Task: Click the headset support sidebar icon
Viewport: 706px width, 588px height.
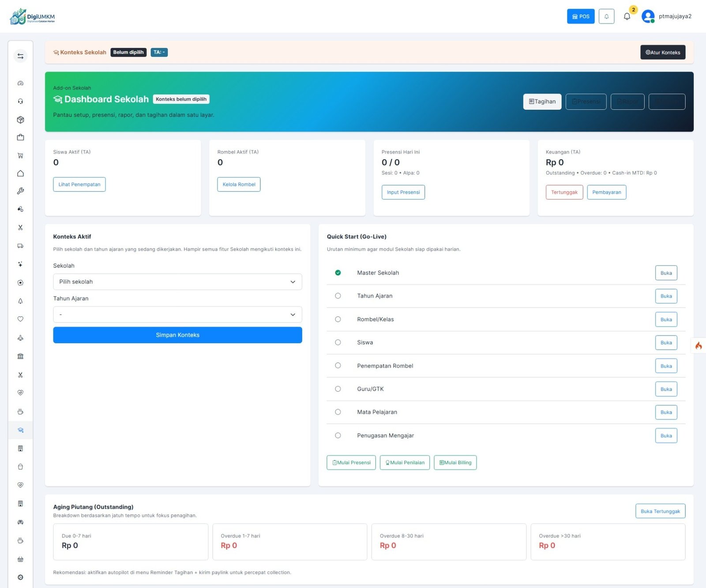Action: 20,101
